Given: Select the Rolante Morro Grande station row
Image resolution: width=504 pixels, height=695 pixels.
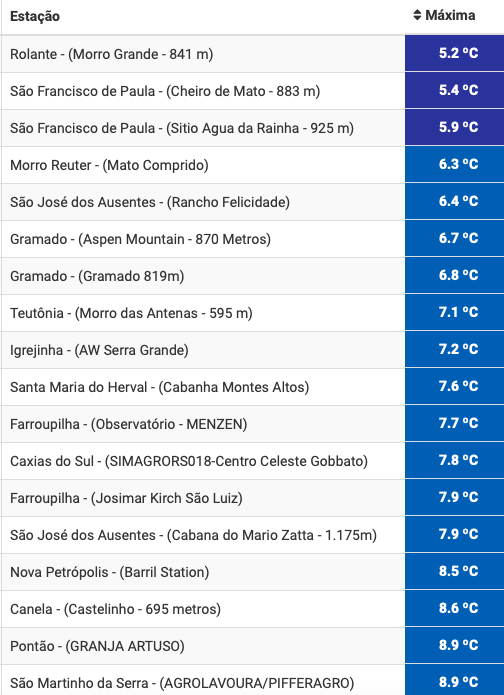Looking at the screenshot, I should tap(253, 54).
